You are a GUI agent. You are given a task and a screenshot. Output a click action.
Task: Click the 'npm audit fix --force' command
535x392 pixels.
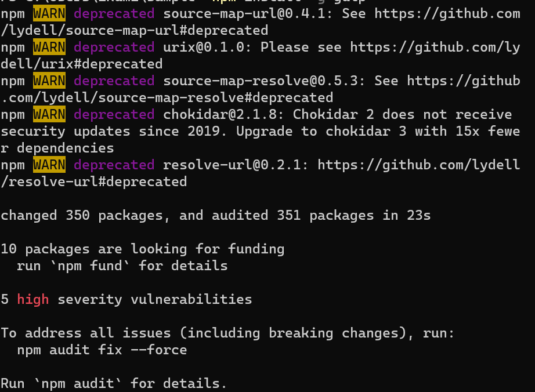tap(102, 350)
